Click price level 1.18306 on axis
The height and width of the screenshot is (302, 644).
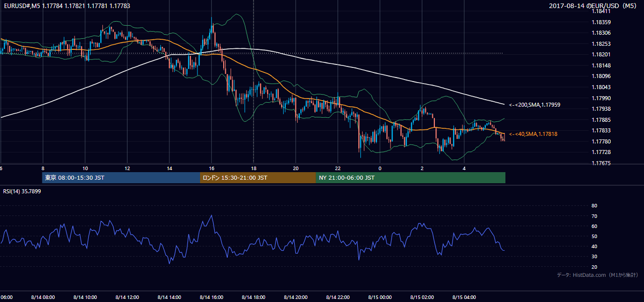coord(601,33)
